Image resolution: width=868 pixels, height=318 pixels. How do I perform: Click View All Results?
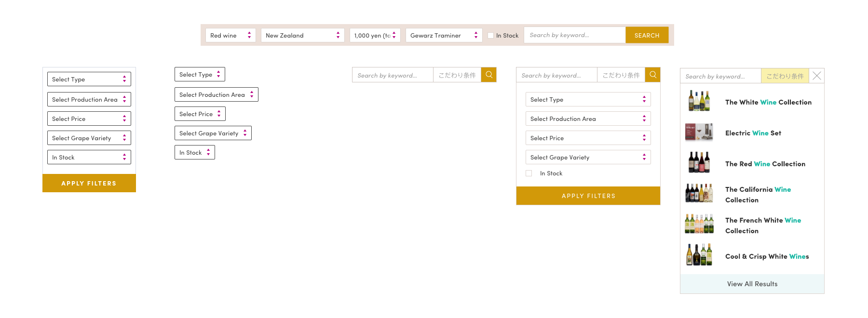[752, 284]
